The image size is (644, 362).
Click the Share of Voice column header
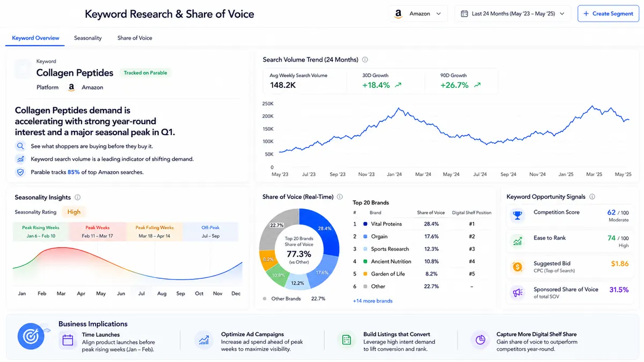click(x=431, y=213)
